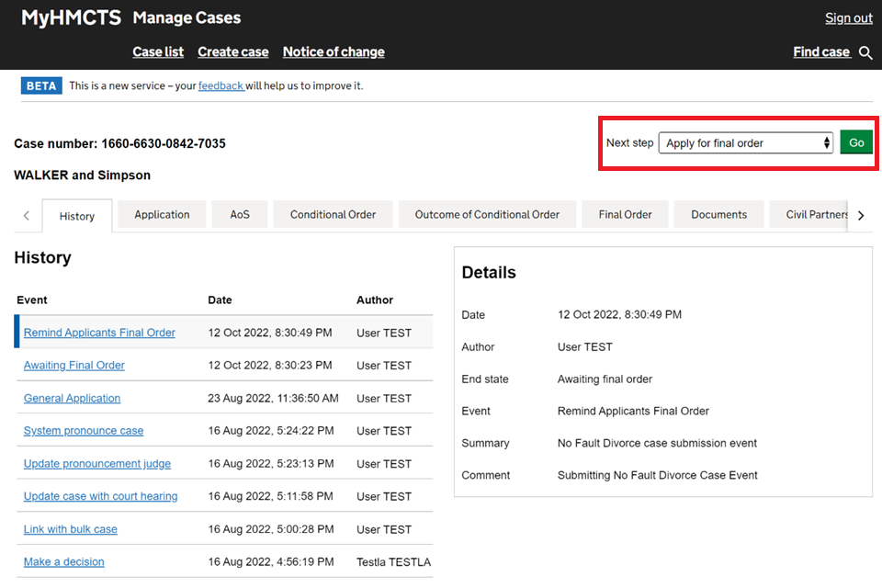Switch to the Application tab
Viewport: 882px width, 588px height.
pos(162,215)
